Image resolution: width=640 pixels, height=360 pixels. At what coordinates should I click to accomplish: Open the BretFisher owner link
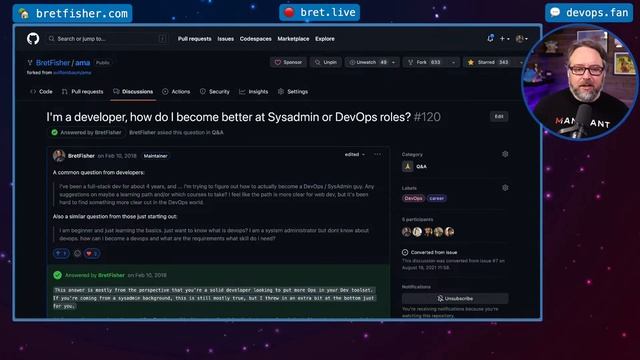coord(53,63)
